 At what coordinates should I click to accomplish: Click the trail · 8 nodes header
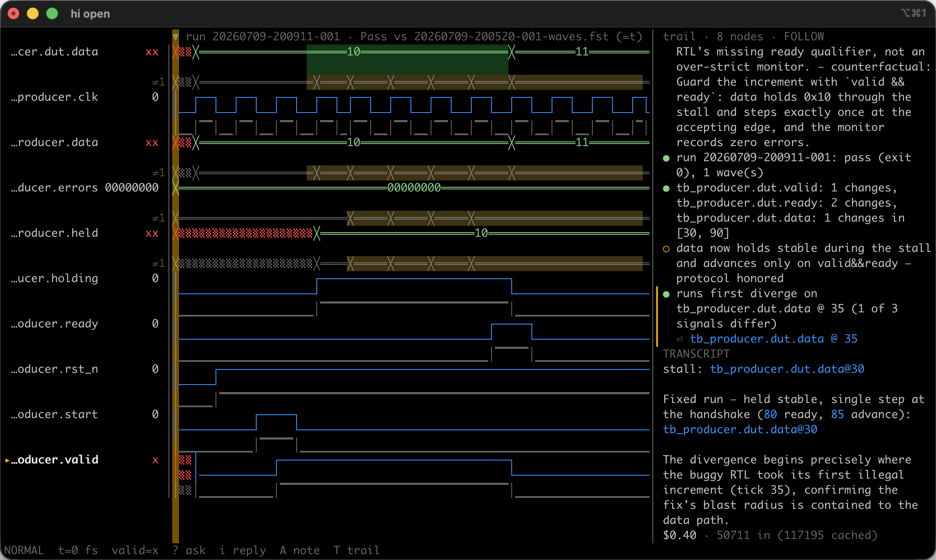point(713,37)
